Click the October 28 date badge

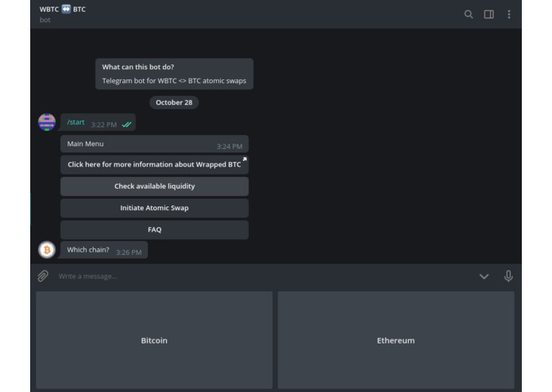click(174, 102)
